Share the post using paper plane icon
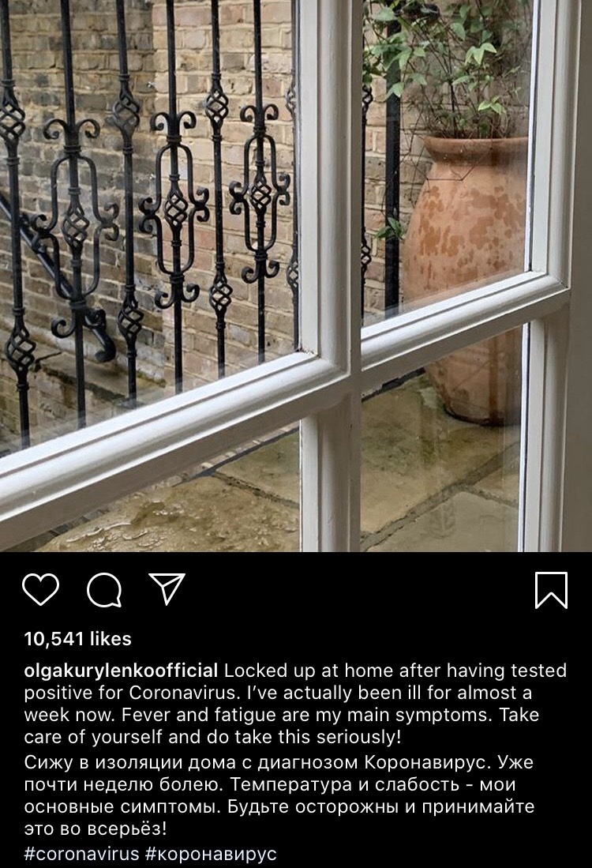 click(x=167, y=588)
